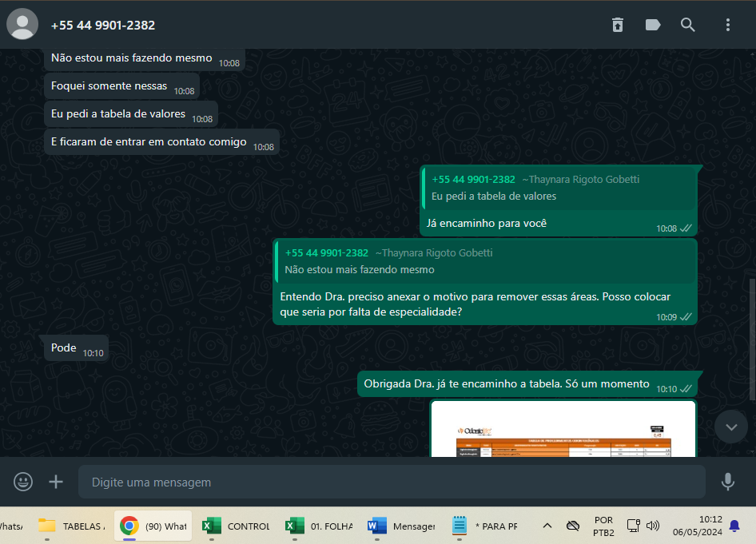Show hidden system tray icons
This screenshot has height=544, width=756.
click(x=547, y=526)
